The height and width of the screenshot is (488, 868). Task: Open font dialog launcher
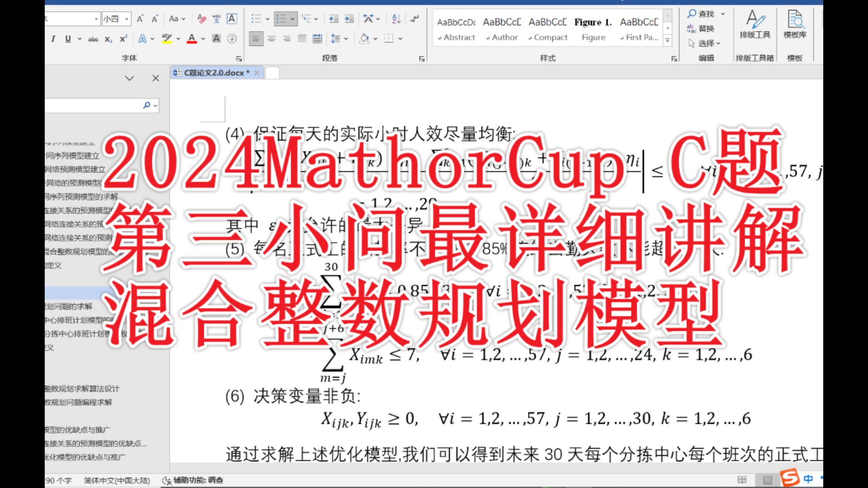(239, 59)
